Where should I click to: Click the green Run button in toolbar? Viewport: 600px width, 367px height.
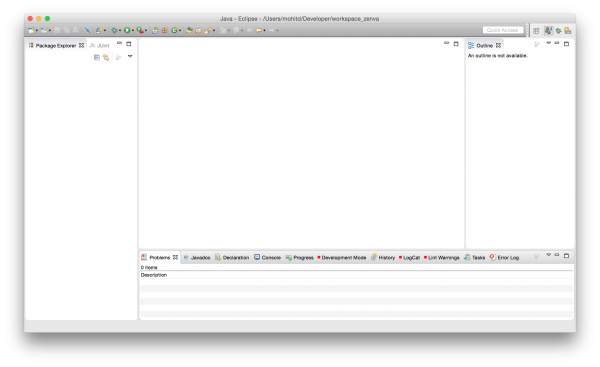pyautogui.click(x=127, y=30)
